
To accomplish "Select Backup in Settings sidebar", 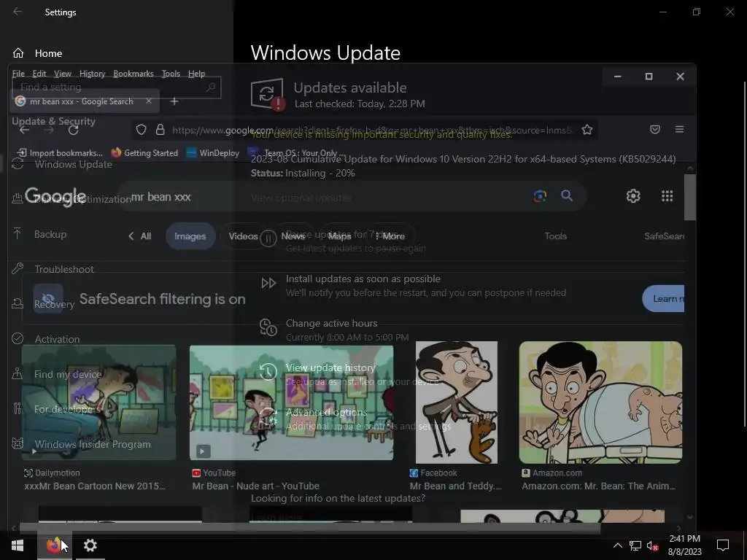I will 50,234.
